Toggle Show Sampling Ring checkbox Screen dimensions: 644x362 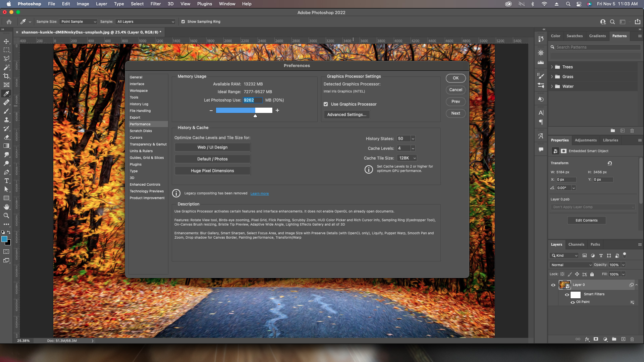tap(183, 21)
